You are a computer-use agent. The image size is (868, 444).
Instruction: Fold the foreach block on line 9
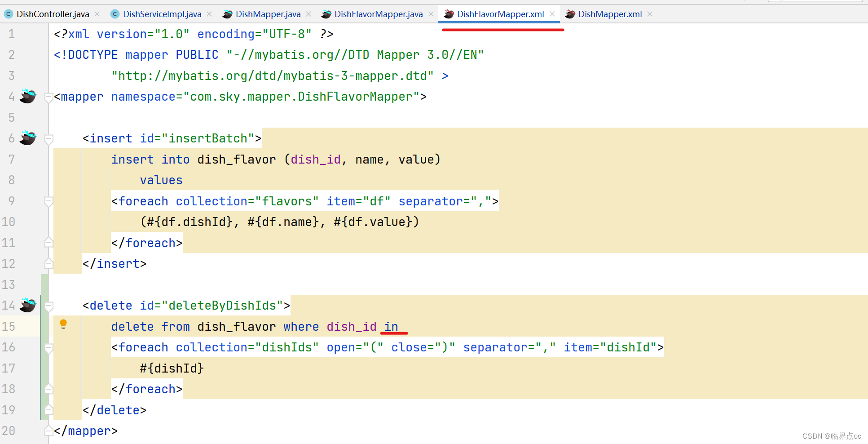pyautogui.click(x=49, y=201)
